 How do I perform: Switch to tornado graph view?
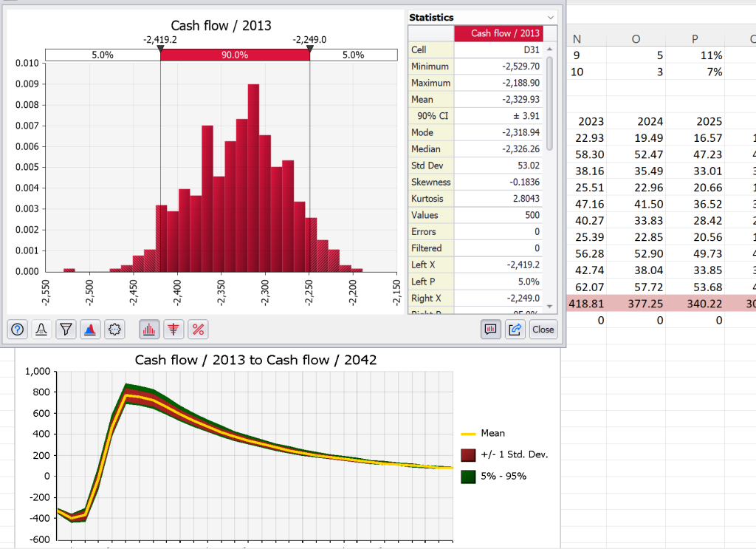pos(173,330)
